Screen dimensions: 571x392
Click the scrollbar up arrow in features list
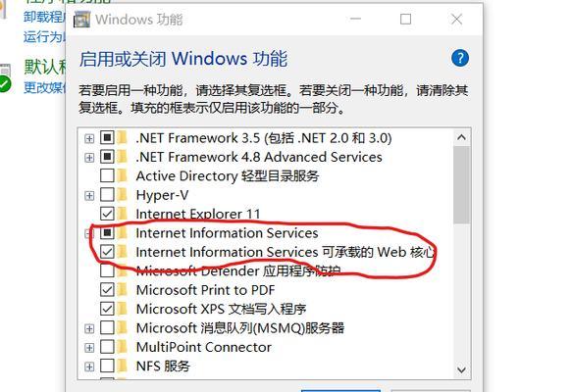pyautogui.click(x=461, y=137)
